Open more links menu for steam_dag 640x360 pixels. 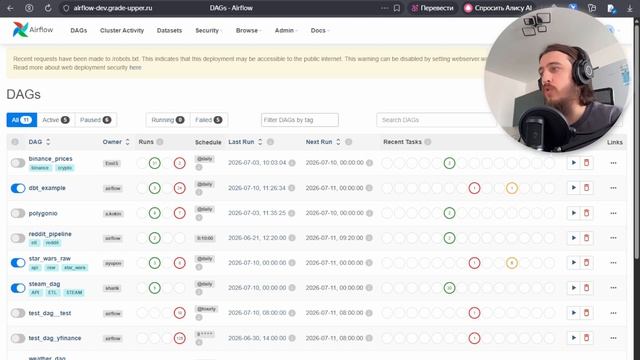click(x=613, y=288)
